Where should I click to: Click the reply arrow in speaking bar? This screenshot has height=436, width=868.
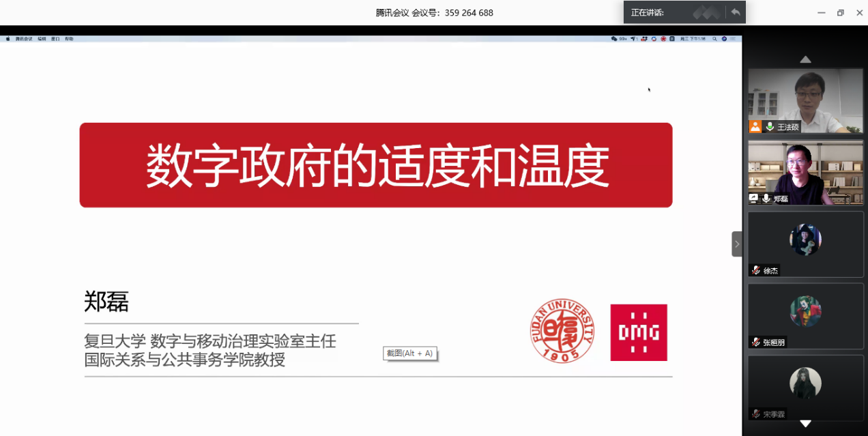(735, 12)
